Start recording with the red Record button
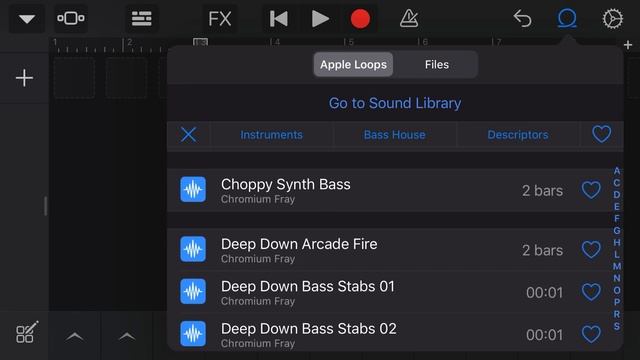This screenshot has width=640, height=360. (360, 19)
